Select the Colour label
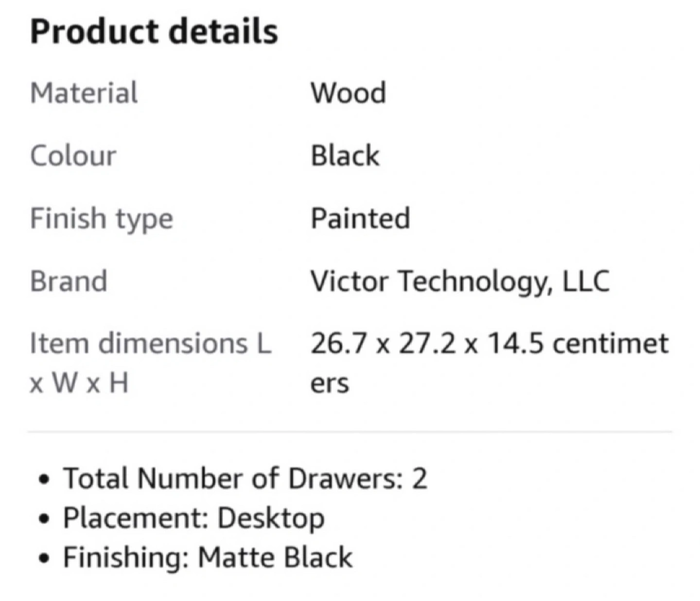Viewport: 700px width, 601px height. pos(73,156)
